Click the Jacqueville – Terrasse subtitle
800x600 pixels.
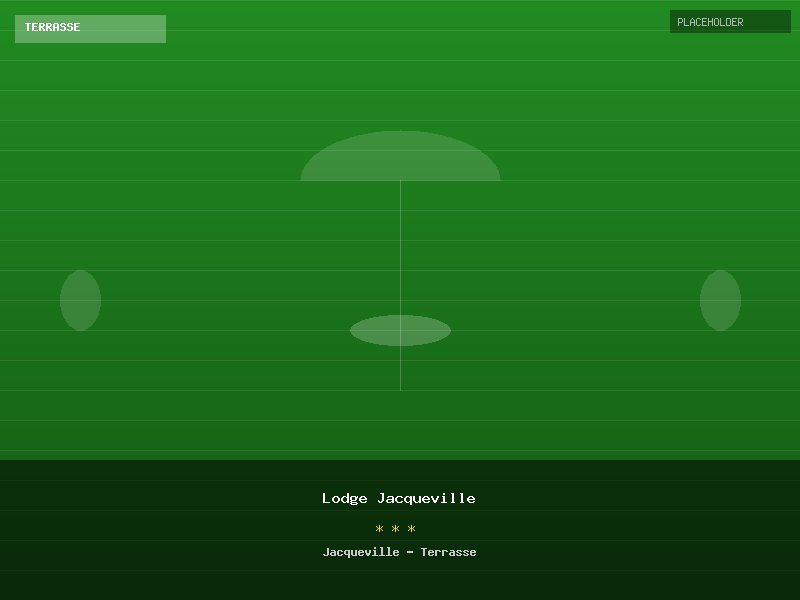399,552
